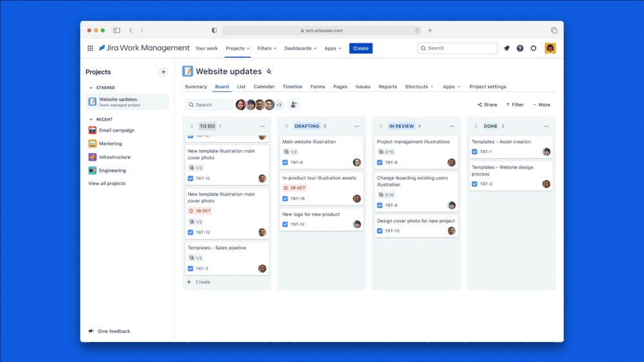Image resolution: width=644 pixels, height=362 pixels.
Task: Open the Apps dropdown in project tabs
Action: (x=451, y=86)
